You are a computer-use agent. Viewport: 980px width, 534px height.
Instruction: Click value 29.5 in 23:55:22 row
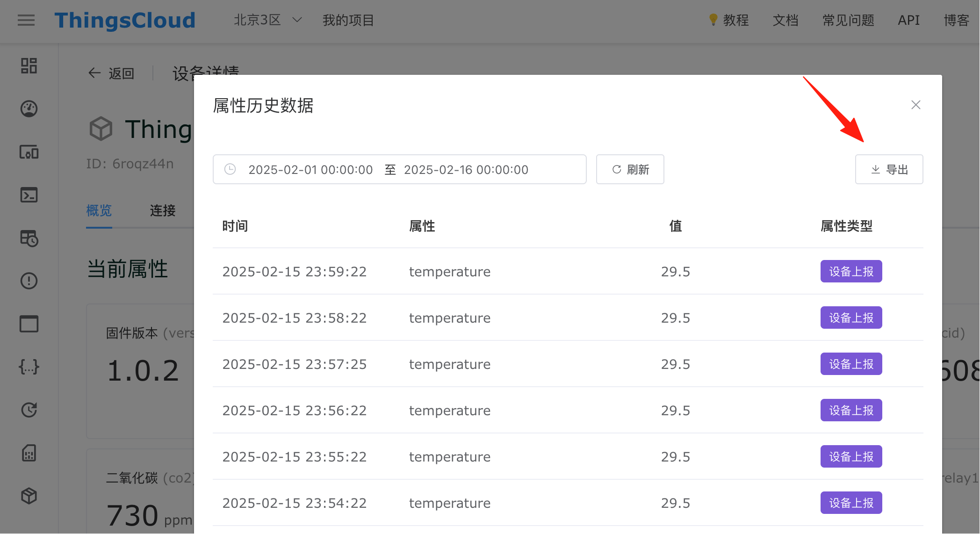click(x=676, y=456)
